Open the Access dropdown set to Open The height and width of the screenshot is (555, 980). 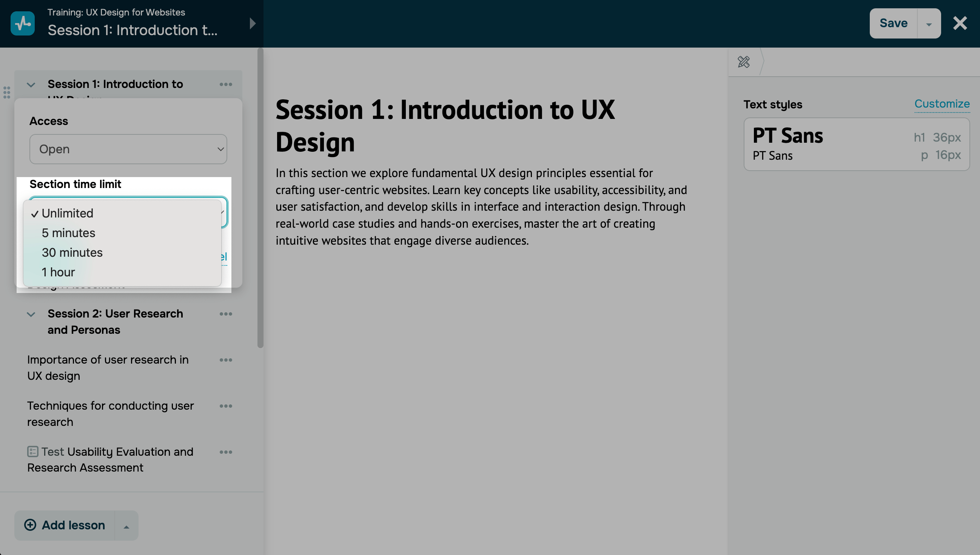point(128,149)
